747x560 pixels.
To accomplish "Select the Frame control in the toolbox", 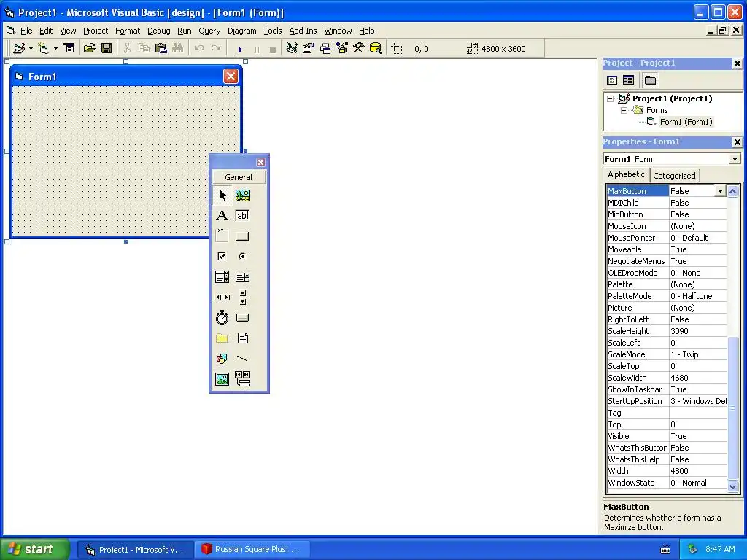I will click(x=222, y=236).
